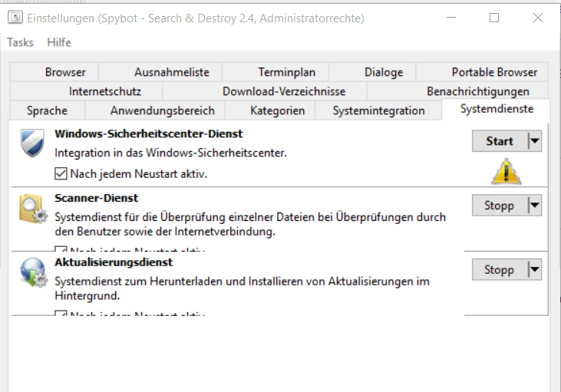561x392 pixels.
Task: Switch to the Dialoge tab
Action: pyautogui.click(x=372, y=72)
